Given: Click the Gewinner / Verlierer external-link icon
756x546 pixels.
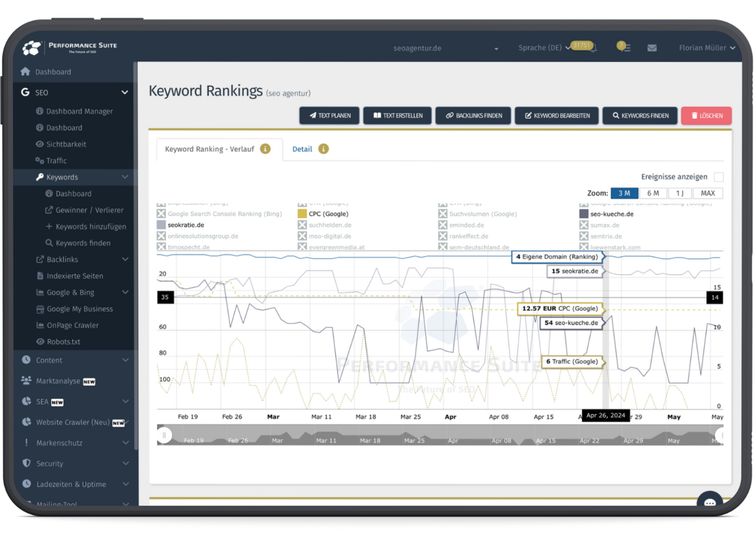Looking at the screenshot, I should [49, 210].
